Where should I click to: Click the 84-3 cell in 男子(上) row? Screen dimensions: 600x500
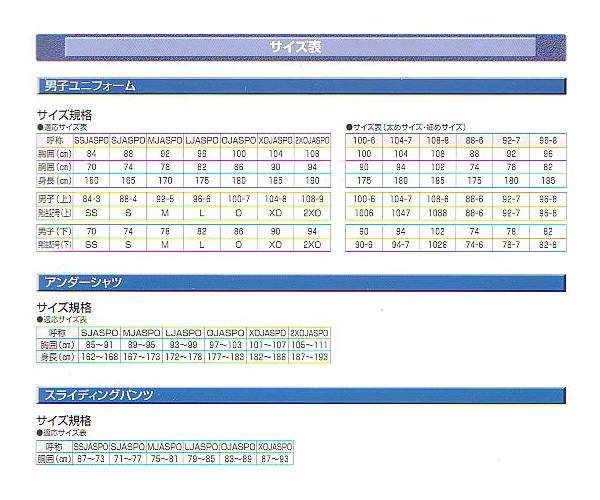pyautogui.click(x=92, y=200)
